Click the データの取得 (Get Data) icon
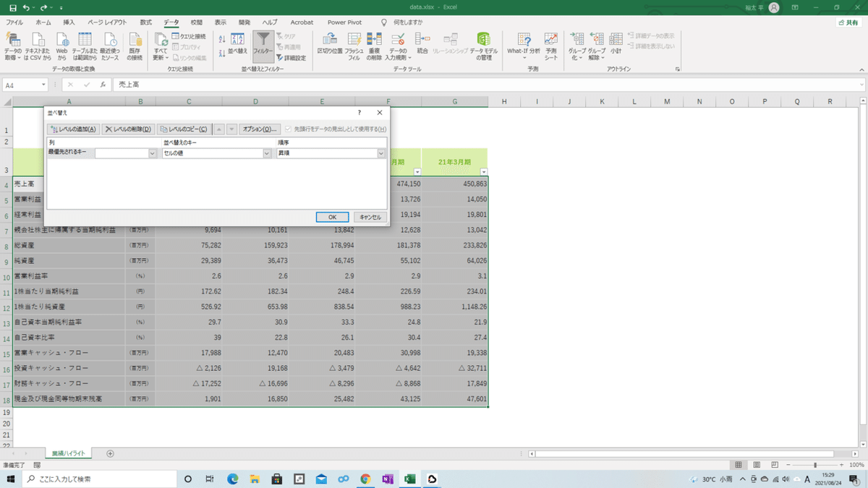 (13, 46)
